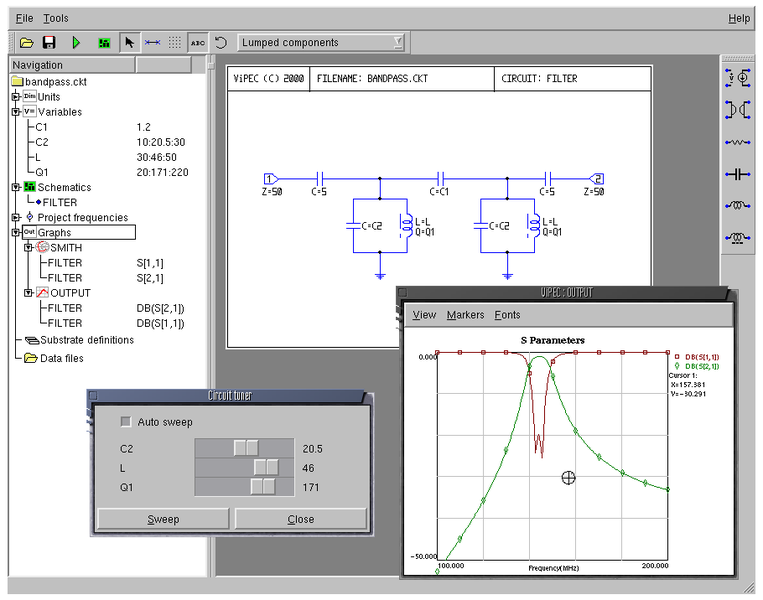This screenshot has height=600, width=763.
Task: Click Close in Circuit tuner
Action: tap(300, 519)
